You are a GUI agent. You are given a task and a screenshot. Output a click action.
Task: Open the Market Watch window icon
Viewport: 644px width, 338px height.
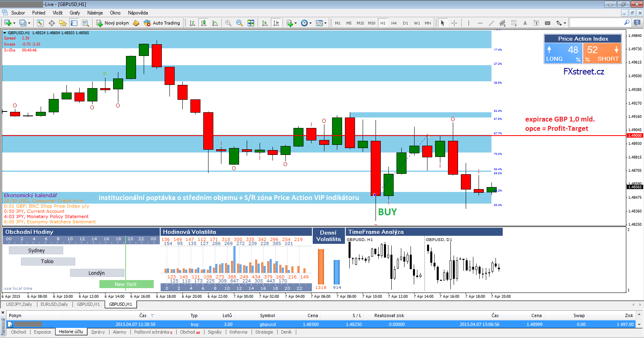(x=40, y=23)
